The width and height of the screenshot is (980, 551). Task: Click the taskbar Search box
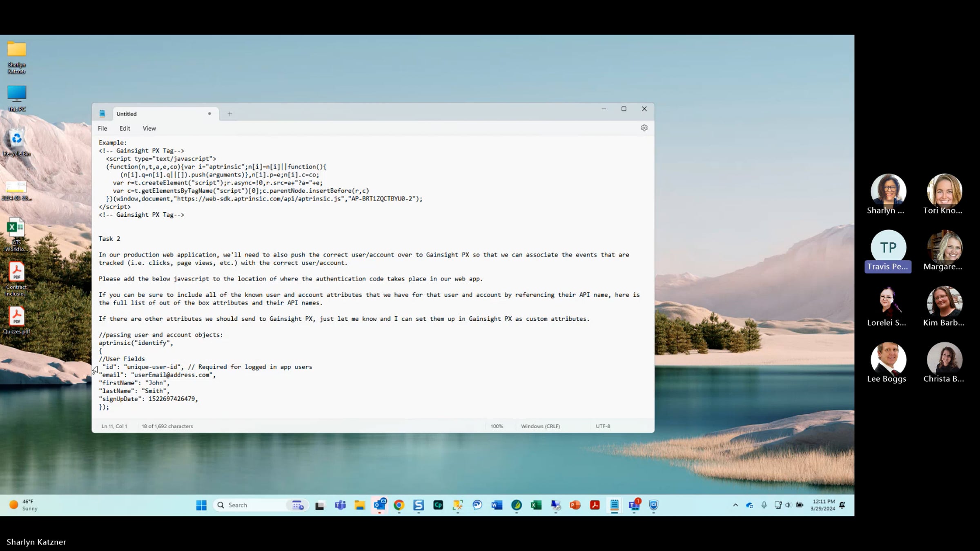261,505
